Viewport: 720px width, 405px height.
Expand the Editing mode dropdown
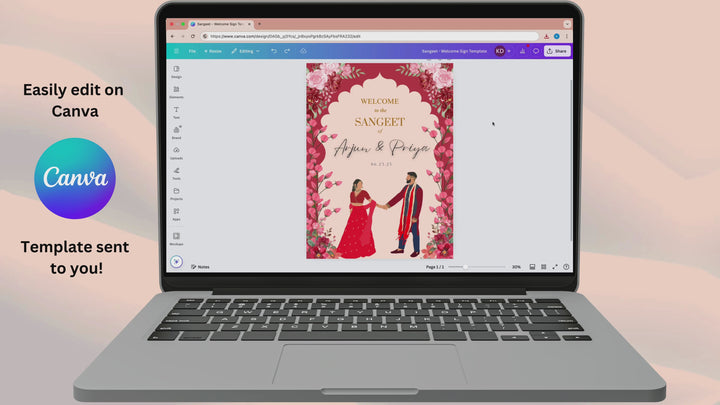[246, 51]
